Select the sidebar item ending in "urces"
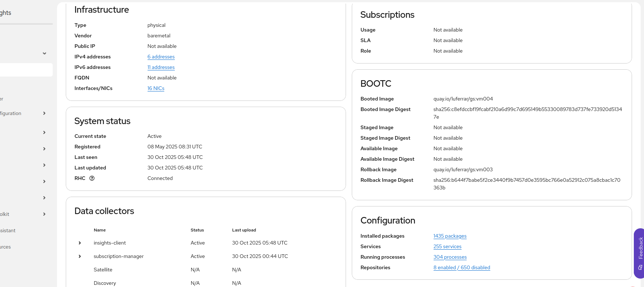The width and height of the screenshot is (644, 287). click(x=5, y=247)
